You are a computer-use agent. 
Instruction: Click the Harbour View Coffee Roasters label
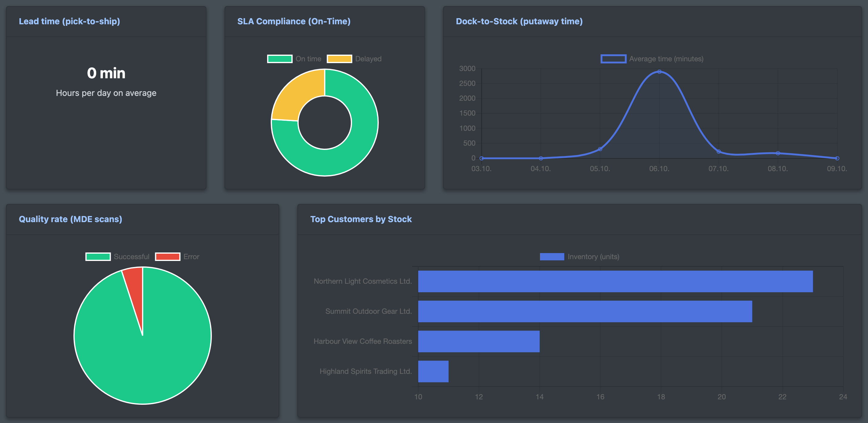tap(363, 341)
